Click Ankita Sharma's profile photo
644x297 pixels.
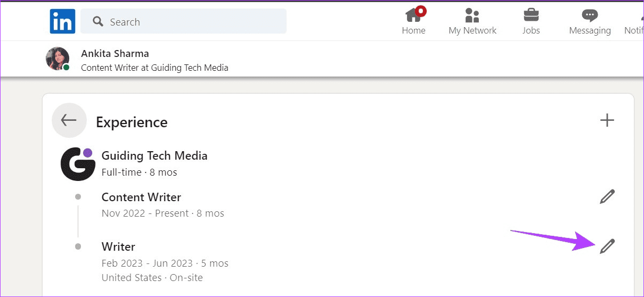(58, 59)
